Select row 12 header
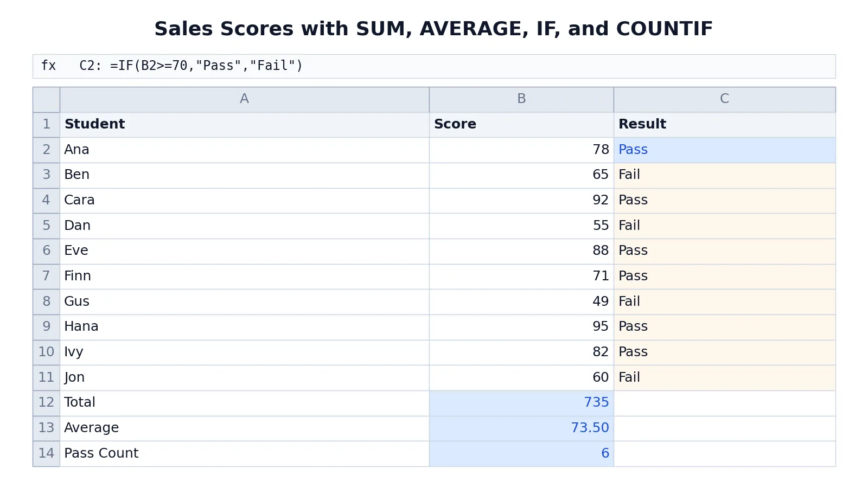Image resolution: width=868 pixels, height=488 pixels. [x=46, y=403]
